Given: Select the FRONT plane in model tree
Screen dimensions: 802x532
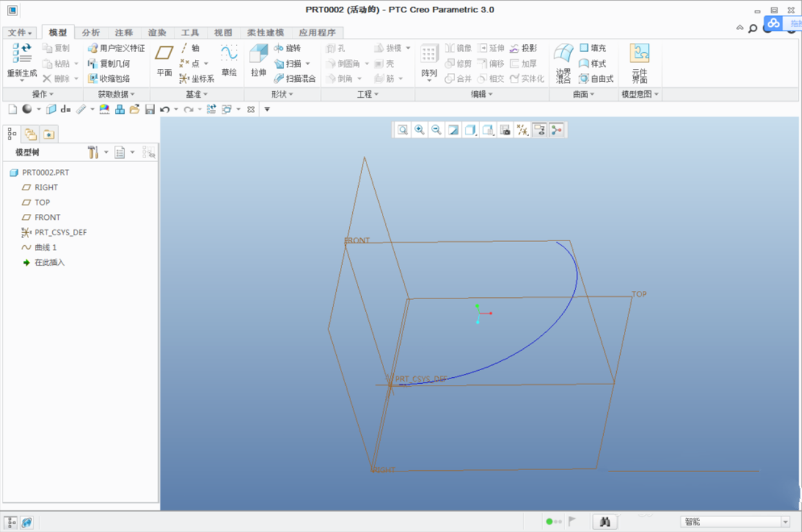Looking at the screenshot, I should coord(41,217).
